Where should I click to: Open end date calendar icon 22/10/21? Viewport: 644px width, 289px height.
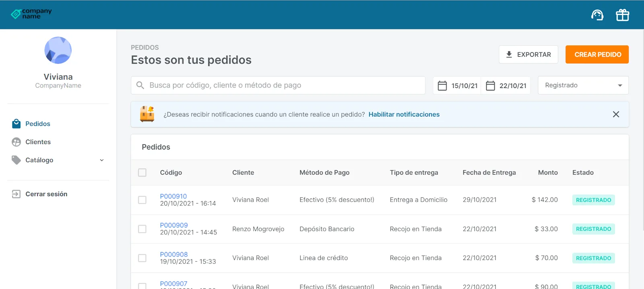click(x=490, y=86)
